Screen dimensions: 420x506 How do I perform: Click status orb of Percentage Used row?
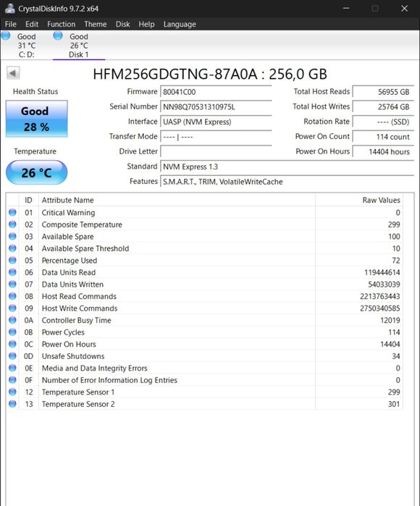coord(12,260)
